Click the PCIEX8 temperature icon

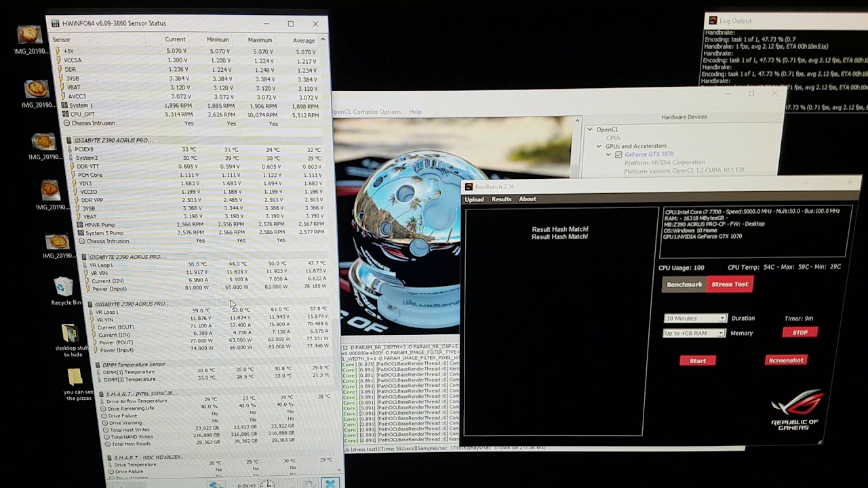point(71,149)
